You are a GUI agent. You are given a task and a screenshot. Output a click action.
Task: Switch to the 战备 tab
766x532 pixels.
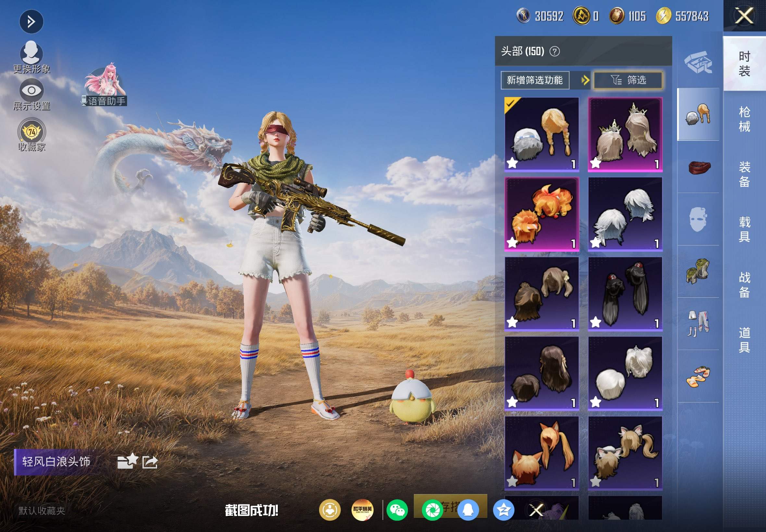(x=744, y=285)
